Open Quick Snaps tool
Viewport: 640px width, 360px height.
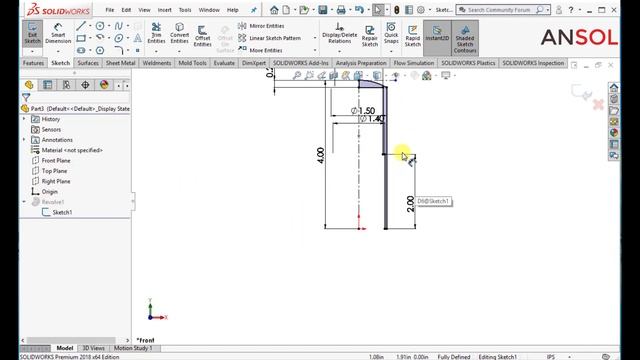coord(391,33)
